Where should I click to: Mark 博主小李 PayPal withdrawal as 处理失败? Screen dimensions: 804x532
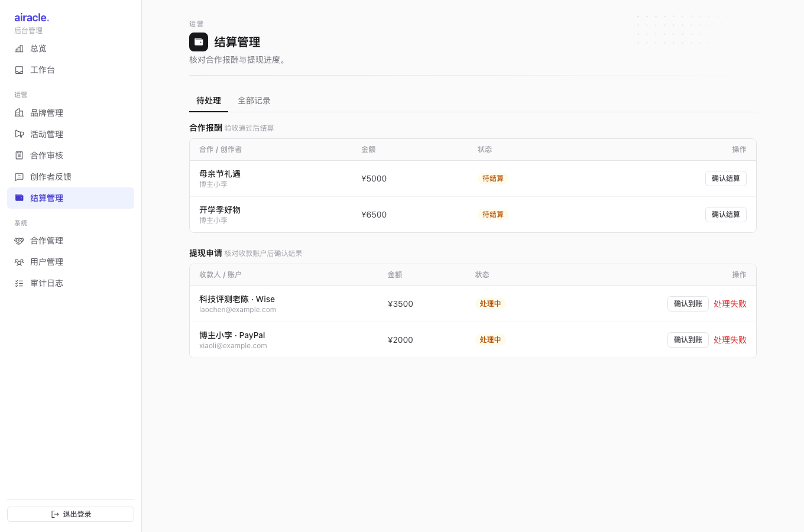point(730,340)
